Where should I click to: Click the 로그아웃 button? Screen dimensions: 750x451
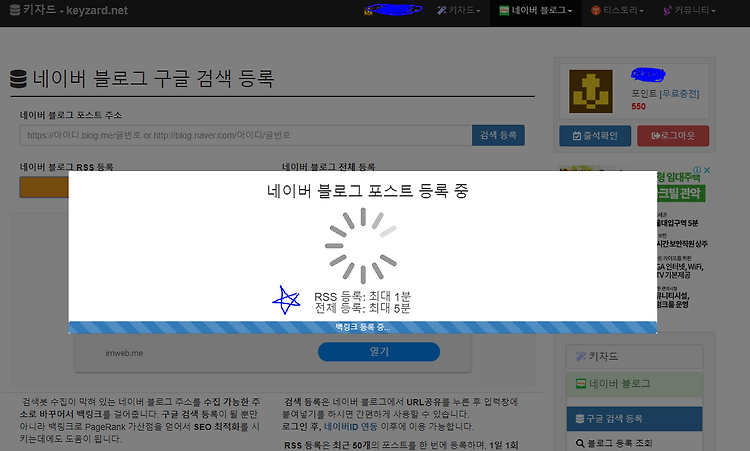(673, 136)
